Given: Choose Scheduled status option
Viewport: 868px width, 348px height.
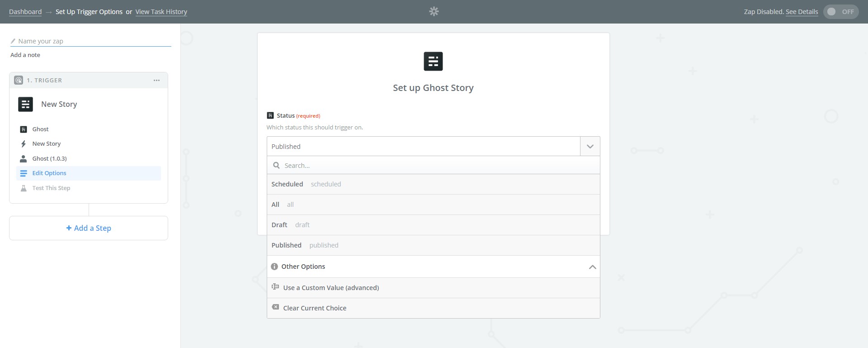Looking at the screenshot, I should pyautogui.click(x=287, y=184).
